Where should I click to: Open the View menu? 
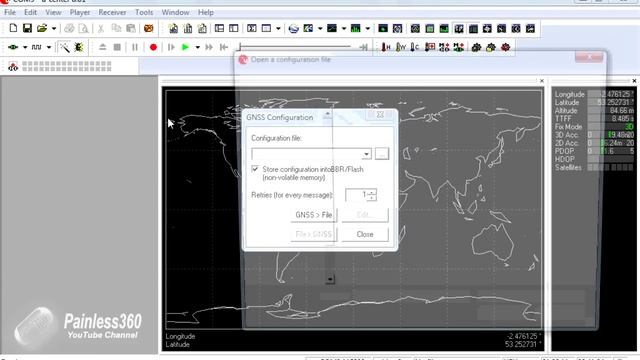pos(53,12)
